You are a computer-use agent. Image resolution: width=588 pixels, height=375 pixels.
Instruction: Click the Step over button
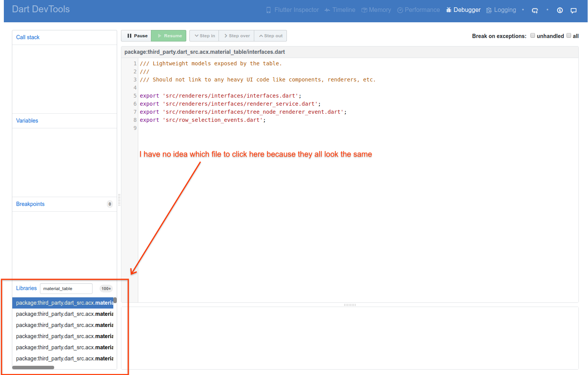click(x=237, y=36)
